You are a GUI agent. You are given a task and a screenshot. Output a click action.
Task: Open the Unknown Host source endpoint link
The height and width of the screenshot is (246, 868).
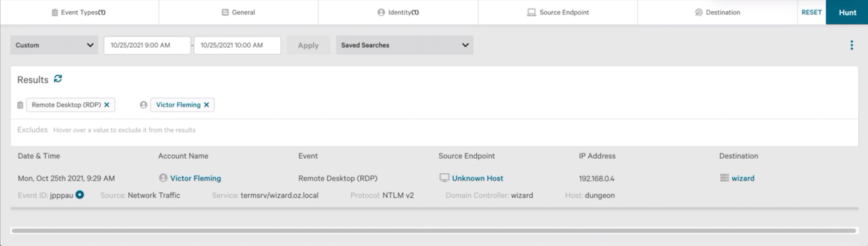[477, 178]
